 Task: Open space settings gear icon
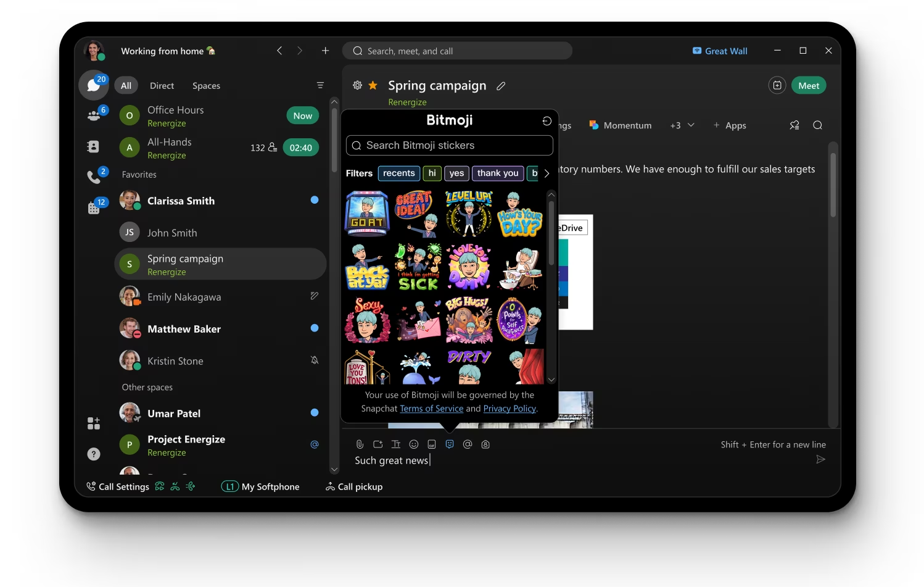(x=357, y=85)
